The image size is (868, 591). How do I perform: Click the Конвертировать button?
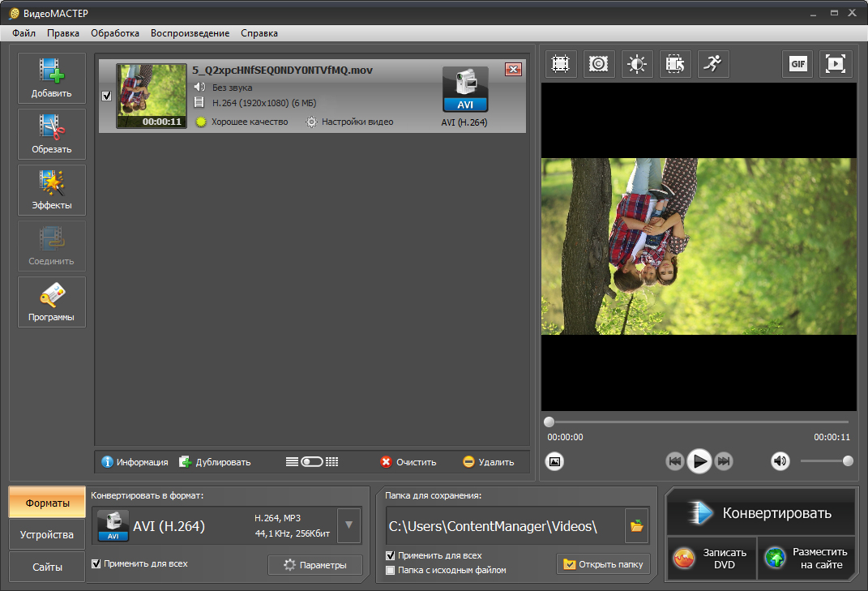[x=760, y=512]
